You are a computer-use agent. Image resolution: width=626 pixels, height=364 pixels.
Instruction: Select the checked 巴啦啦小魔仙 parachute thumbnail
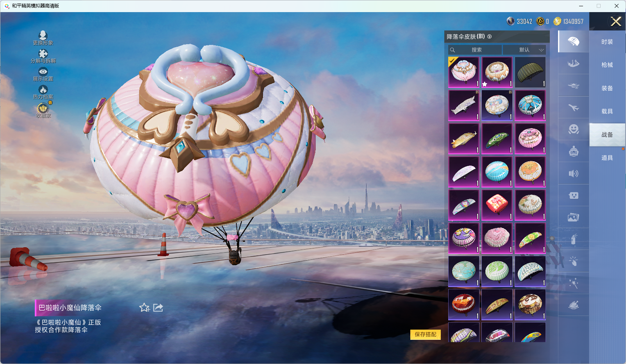click(x=463, y=72)
